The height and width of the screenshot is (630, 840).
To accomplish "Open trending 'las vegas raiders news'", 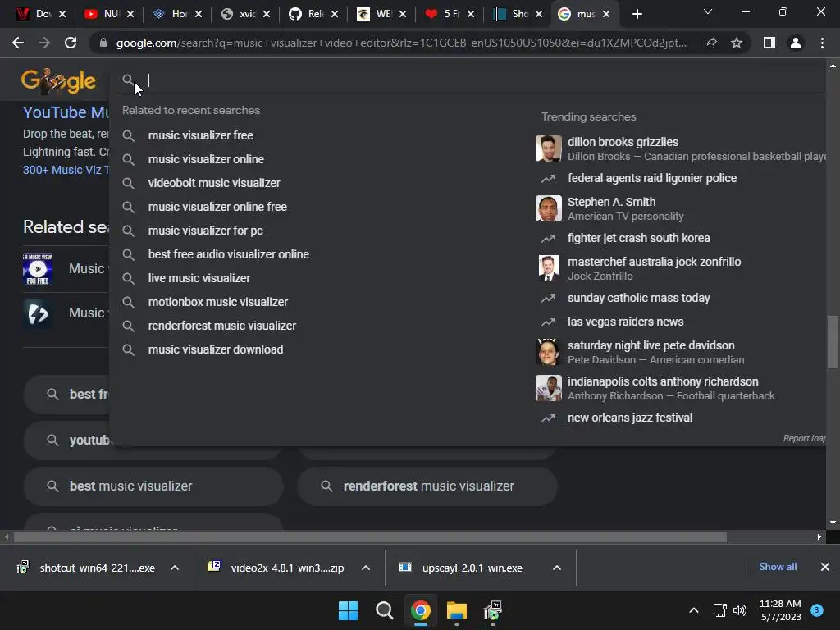I will (x=625, y=322).
